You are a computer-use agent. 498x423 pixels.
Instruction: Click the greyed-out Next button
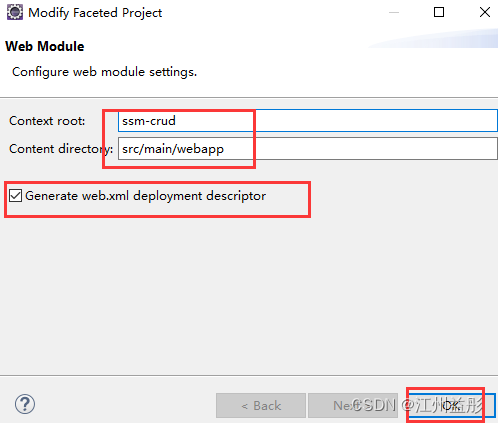coord(353,405)
